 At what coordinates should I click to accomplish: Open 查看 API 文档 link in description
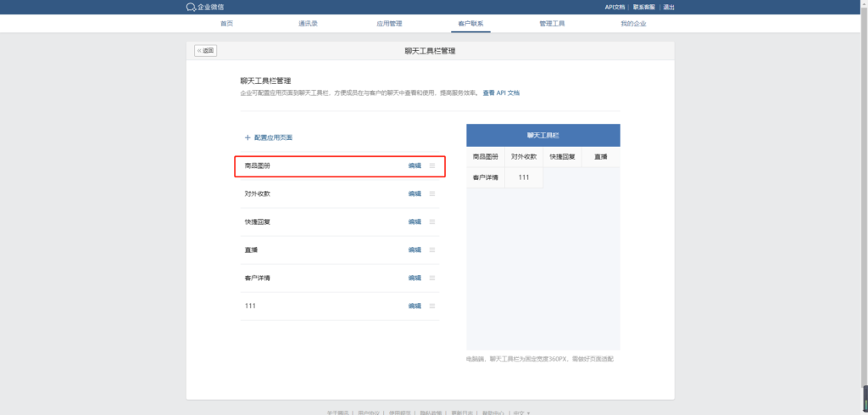pyautogui.click(x=501, y=93)
